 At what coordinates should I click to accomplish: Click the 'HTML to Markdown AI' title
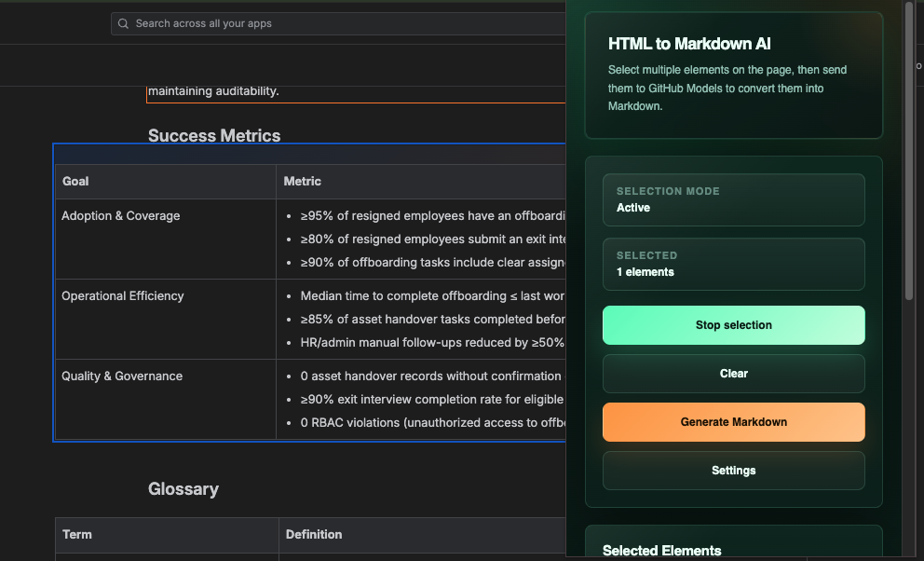(689, 44)
